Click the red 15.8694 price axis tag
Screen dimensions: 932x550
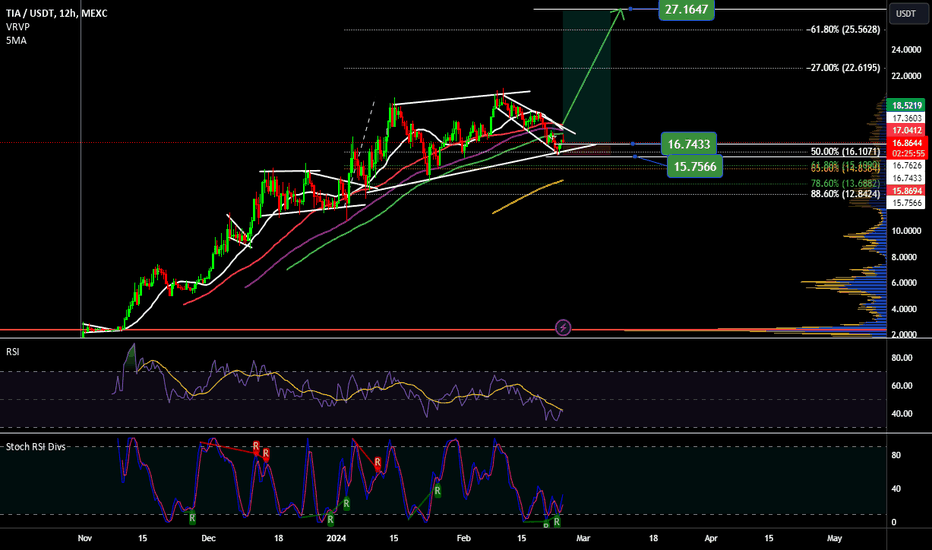click(906, 191)
